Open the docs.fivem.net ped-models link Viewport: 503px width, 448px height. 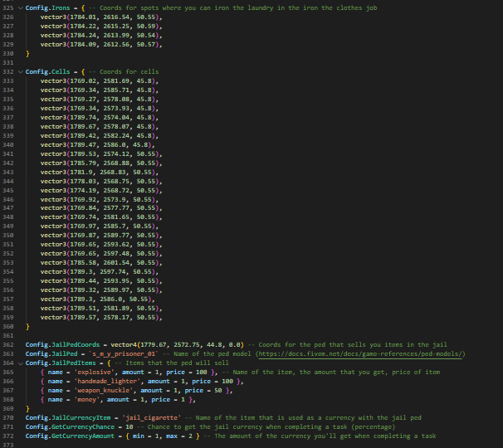[360, 354]
